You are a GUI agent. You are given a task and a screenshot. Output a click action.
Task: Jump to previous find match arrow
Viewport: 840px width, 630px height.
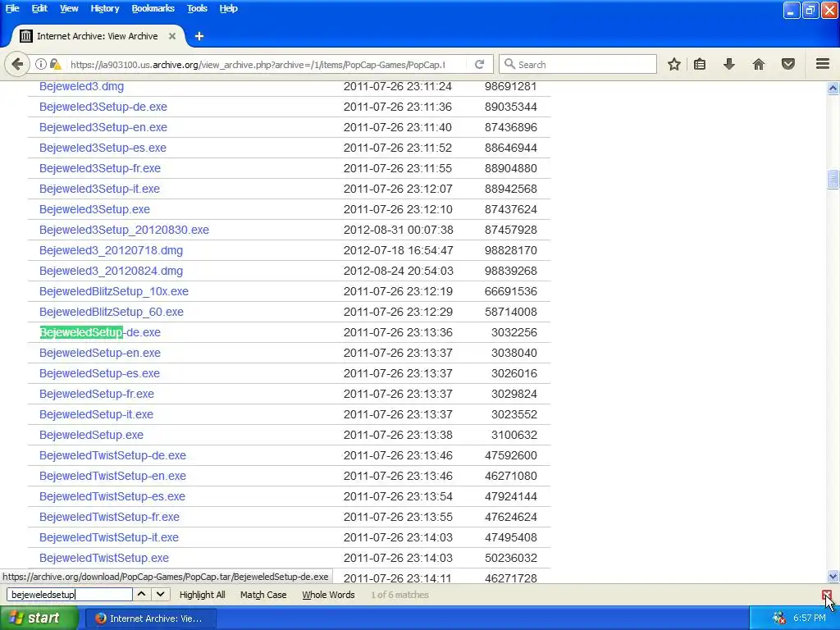141,594
